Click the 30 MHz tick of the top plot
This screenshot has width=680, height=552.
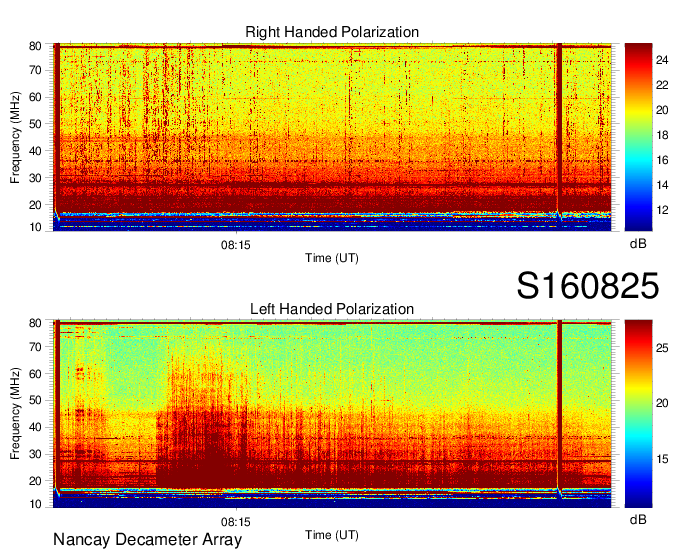35,178
